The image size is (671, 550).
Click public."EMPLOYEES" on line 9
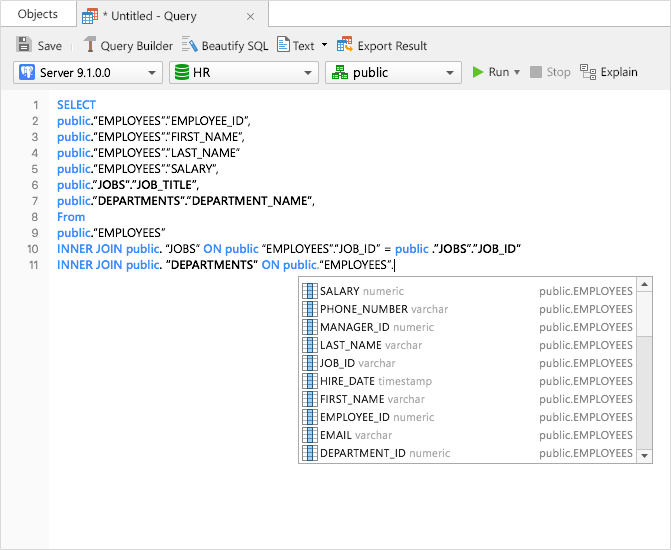click(111, 233)
